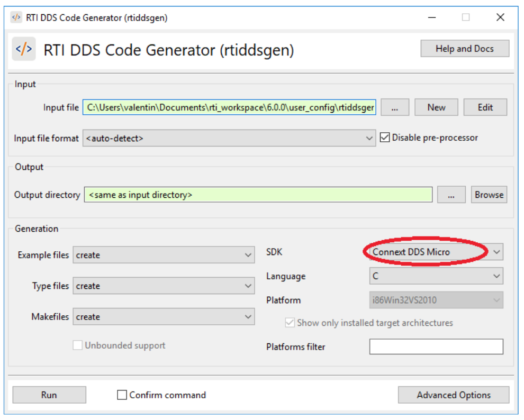The height and width of the screenshot is (420, 524).
Task: Click the Input file path field
Action: 230,107
